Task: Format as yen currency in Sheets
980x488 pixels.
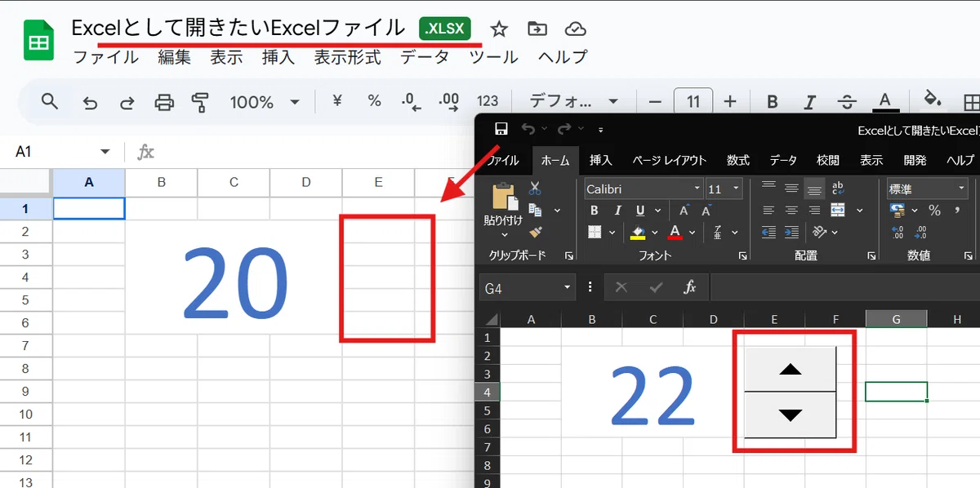Action: tap(336, 101)
